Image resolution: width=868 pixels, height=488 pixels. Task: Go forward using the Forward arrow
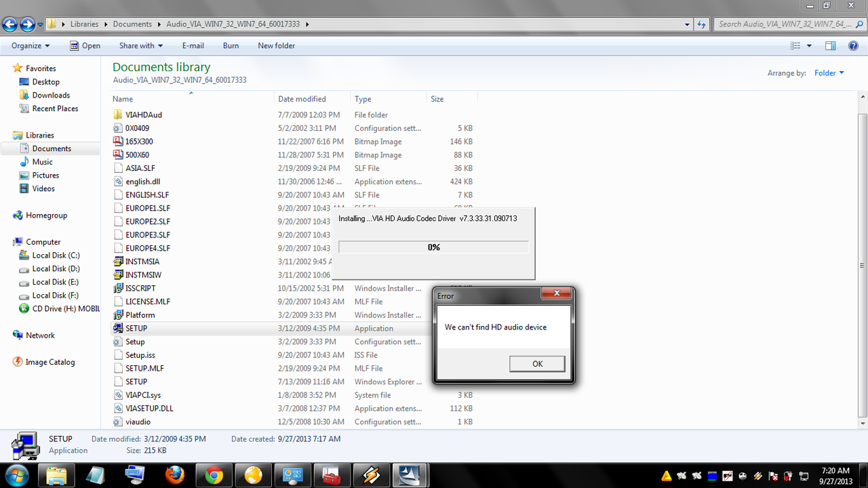[x=27, y=24]
